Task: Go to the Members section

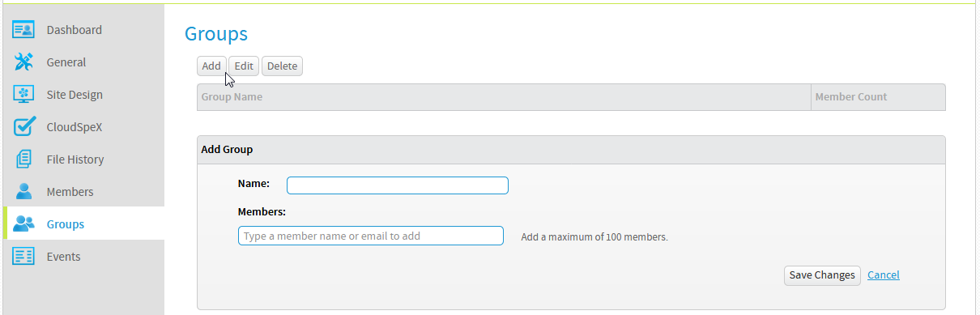Action: tap(70, 192)
